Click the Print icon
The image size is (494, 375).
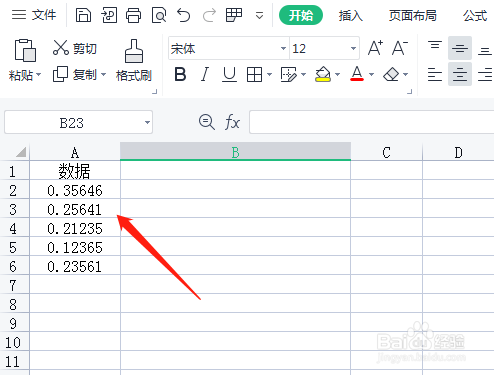click(x=133, y=15)
